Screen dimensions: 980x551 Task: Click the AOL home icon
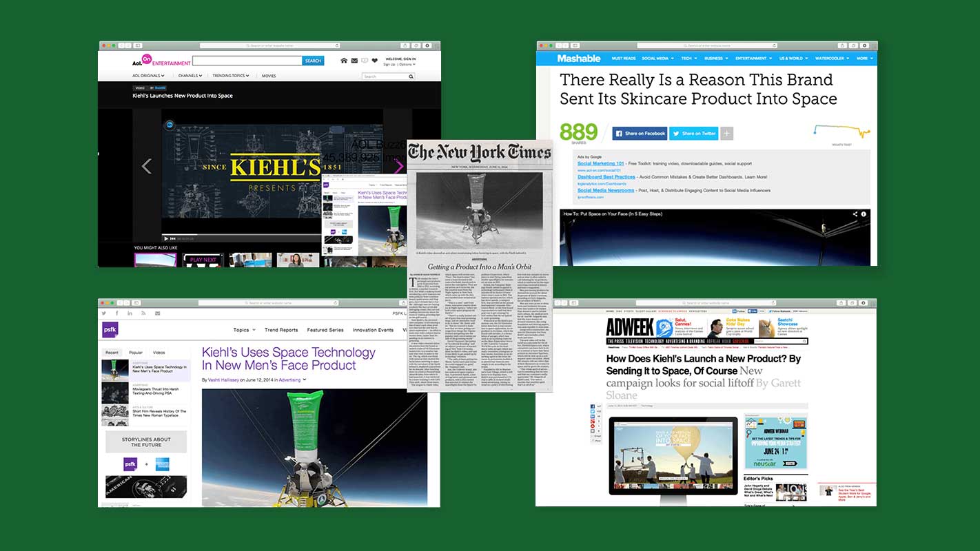pos(344,61)
